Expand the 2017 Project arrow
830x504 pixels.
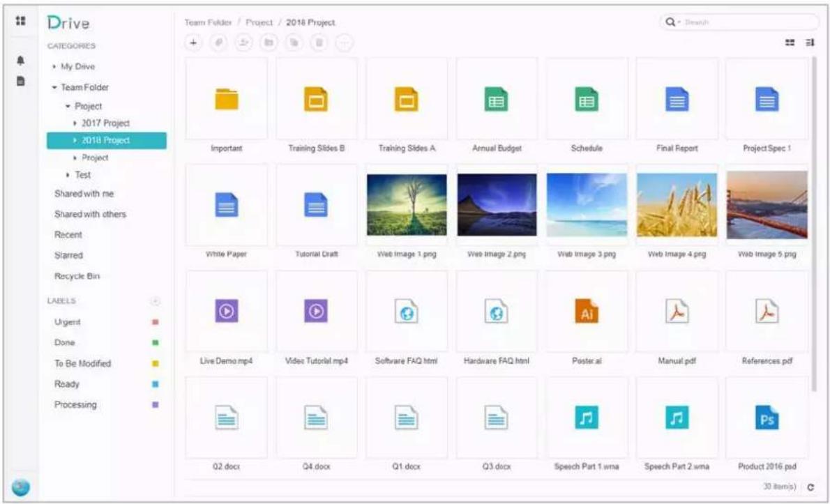[x=75, y=123]
